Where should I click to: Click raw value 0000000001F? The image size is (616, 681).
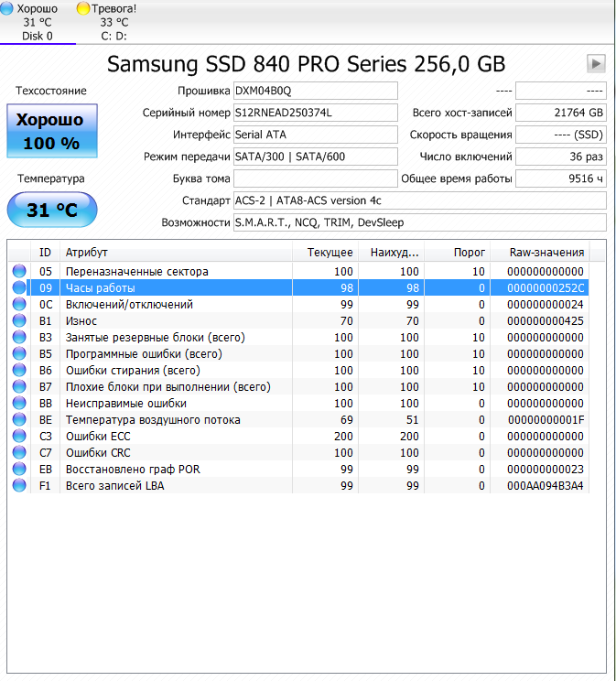pyautogui.click(x=546, y=420)
